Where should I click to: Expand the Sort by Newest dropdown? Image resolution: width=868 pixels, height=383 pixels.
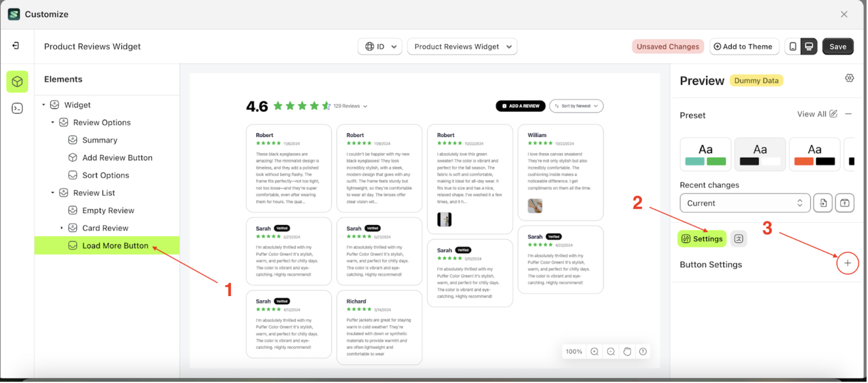pos(576,106)
